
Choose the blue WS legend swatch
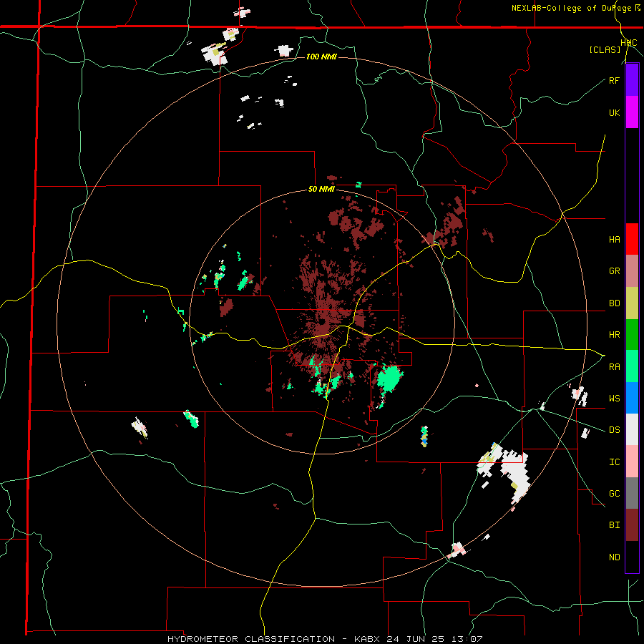pos(632,398)
